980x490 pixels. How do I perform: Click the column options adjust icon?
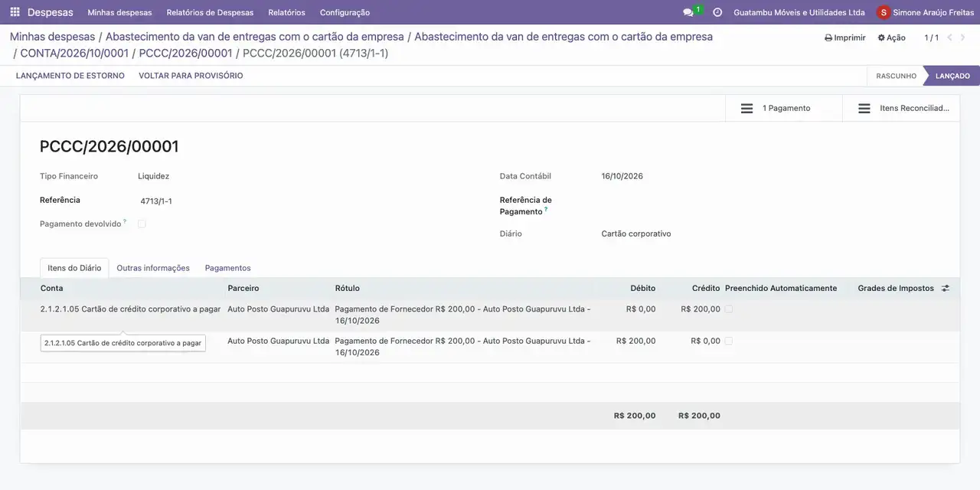click(946, 289)
